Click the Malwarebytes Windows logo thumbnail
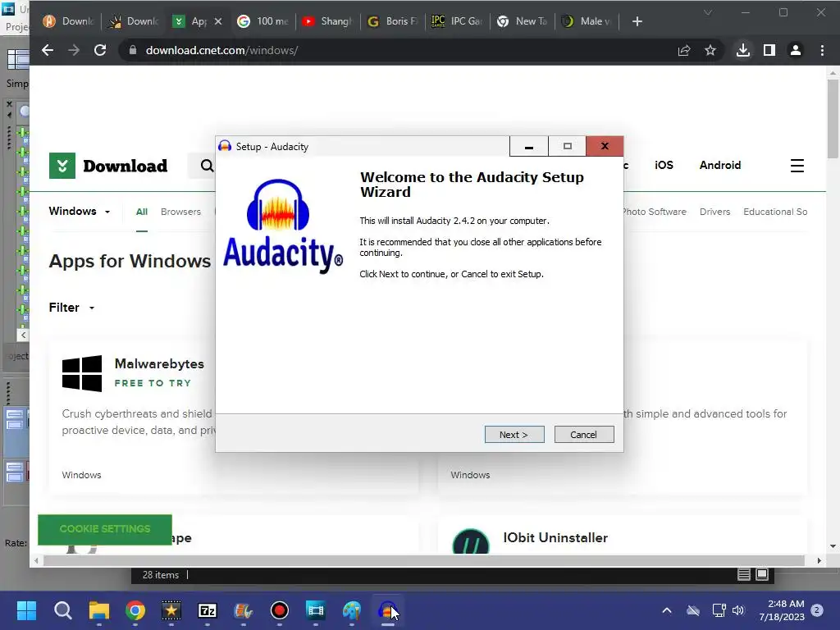840x630 pixels. tap(82, 373)
